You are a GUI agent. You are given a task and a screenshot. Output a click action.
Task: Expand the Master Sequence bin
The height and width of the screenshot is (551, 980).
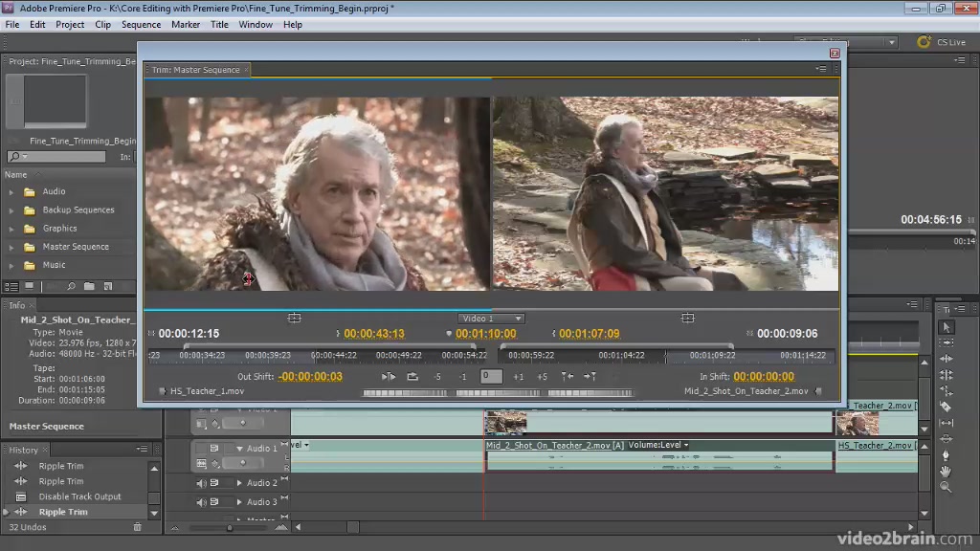point(11,248)
